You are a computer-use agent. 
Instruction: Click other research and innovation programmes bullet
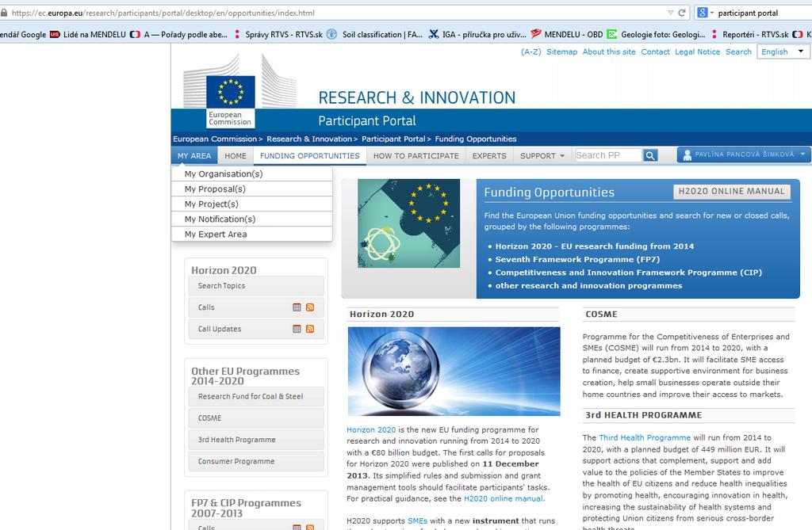[x=589, y=286]
